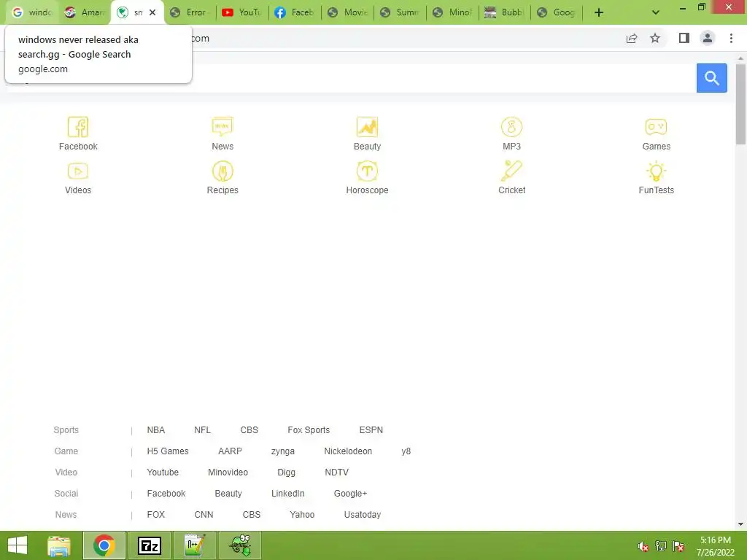Switch to the Google search 'windo' tab
Viewport: 747px width, 560px height.
click(x=31, y=12)
